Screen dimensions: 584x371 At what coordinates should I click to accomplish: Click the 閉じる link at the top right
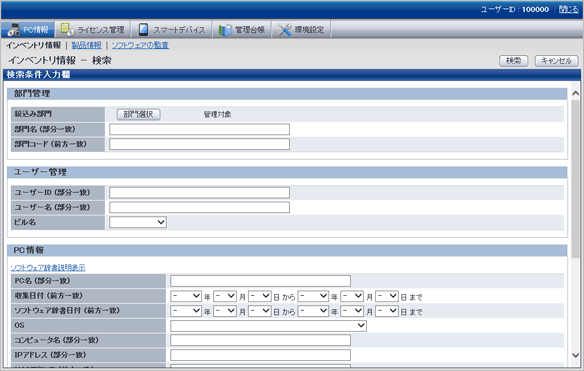point(569,9)
